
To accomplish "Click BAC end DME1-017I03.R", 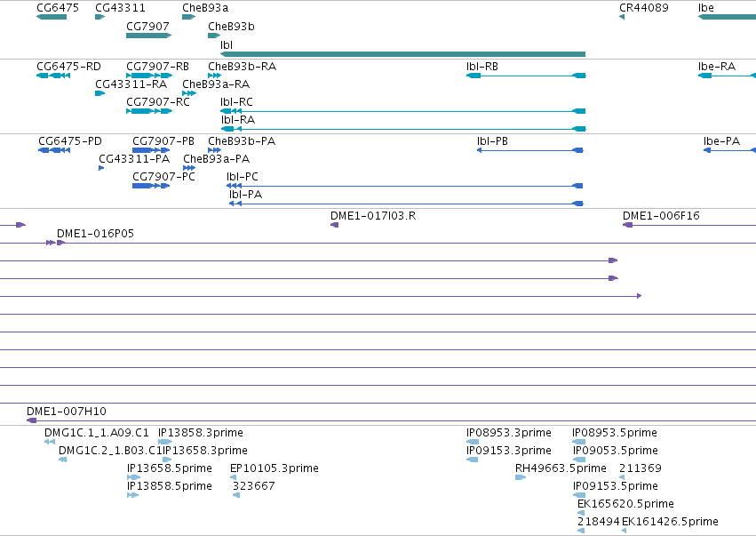I will point(335,225).
